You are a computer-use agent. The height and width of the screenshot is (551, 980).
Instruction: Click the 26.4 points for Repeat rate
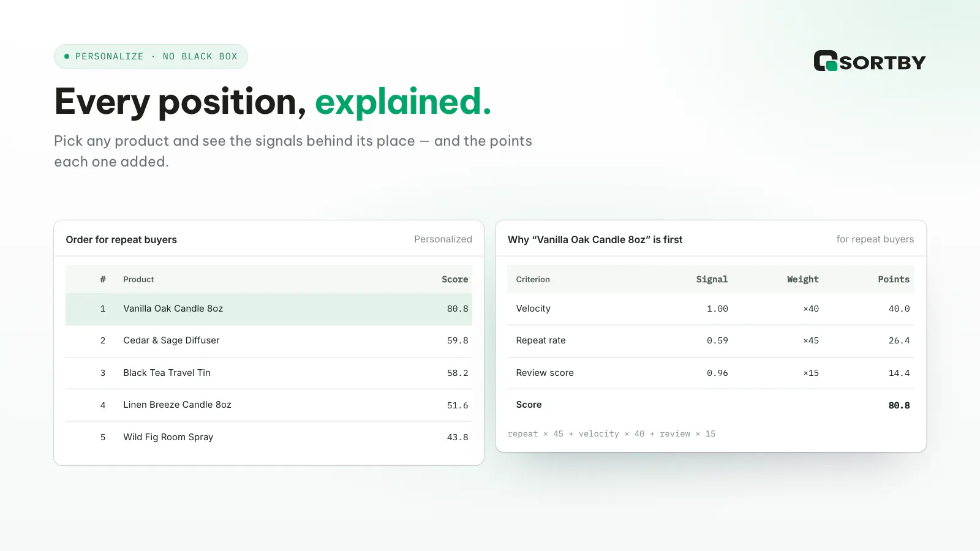click(x=899, y=341)
